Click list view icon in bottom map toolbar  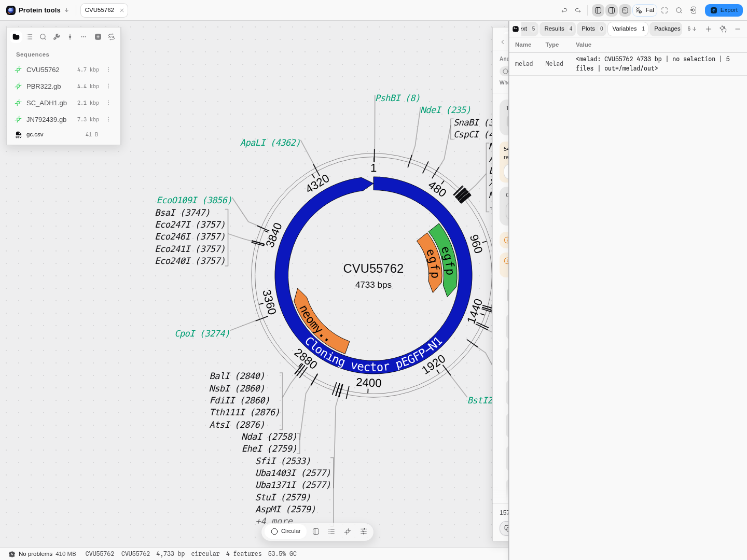331,531
